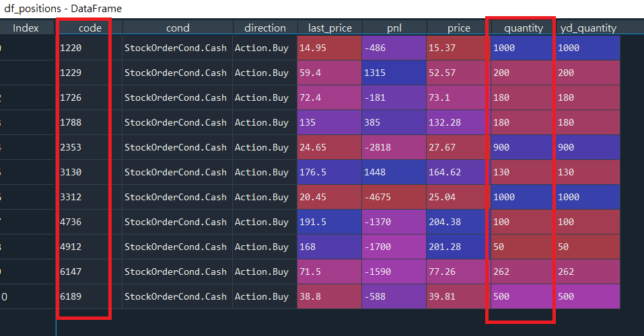Click price cell 52.57
The width and height of the screenshot is (644, 336).
point(459,73)
